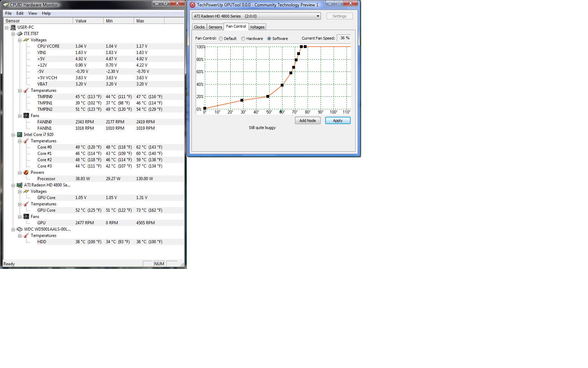Viewport: 588px width, 368px height.
Task: Click the Current Fan Speed 36 % field
Action: [x=344, y=38]
